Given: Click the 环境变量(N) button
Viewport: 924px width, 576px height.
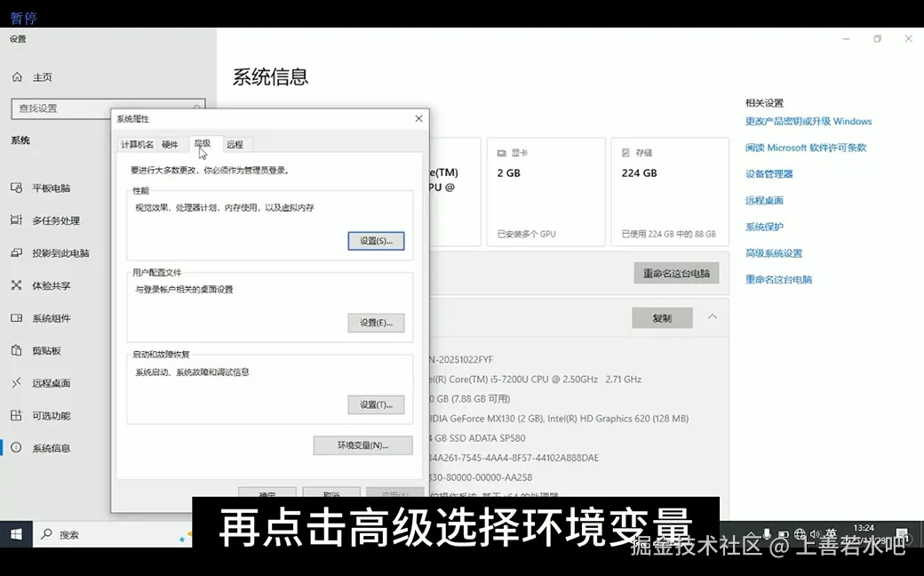Looking at the screenshot, I should tap(362, 444).
